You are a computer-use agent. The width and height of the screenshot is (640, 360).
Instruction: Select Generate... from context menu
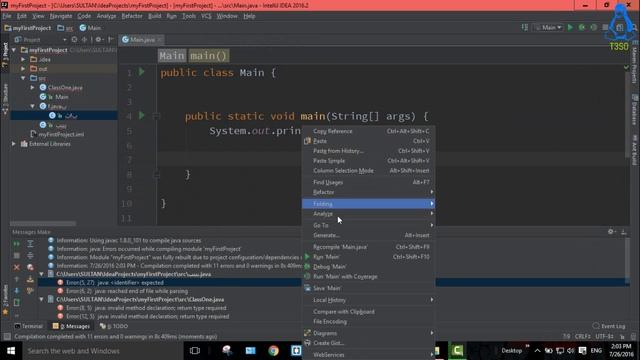(368, 235)
